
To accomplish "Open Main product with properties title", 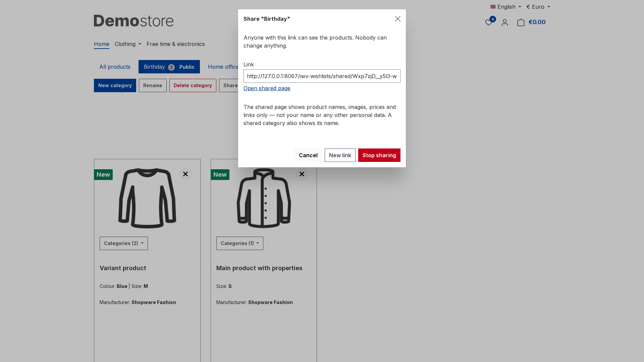I will coord(259,268).
